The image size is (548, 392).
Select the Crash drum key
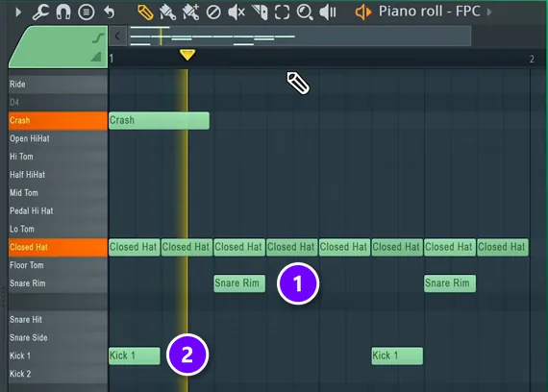click(x=58, y=120)
